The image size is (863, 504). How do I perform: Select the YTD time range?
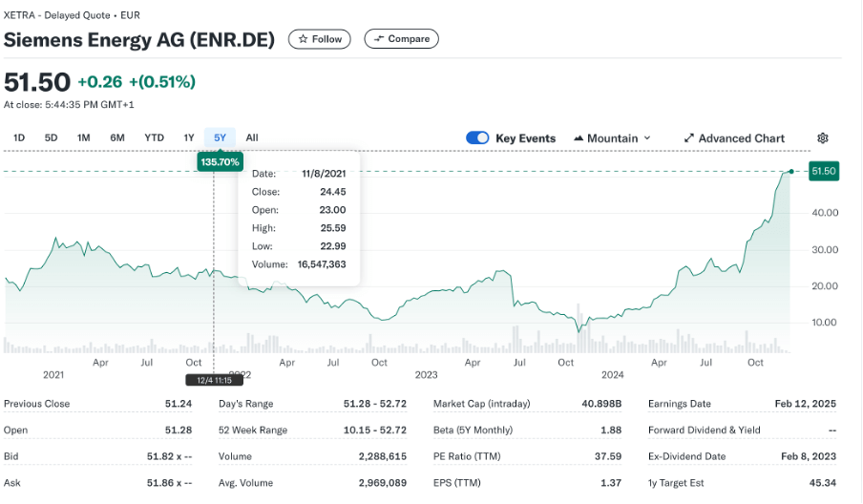click(x=154, y=137)
